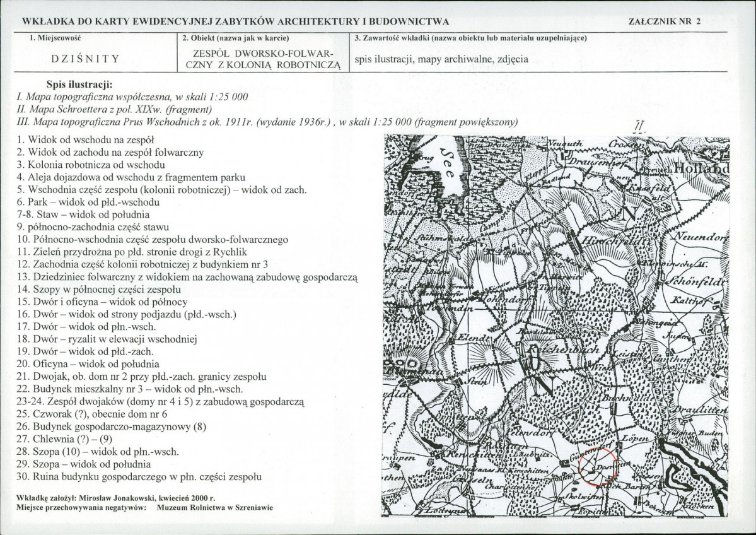Image resolution: width=756 pixels, height=535 pixels.
Task: Click the 'Holland' label on the map
Action: (x=702, y=169)
